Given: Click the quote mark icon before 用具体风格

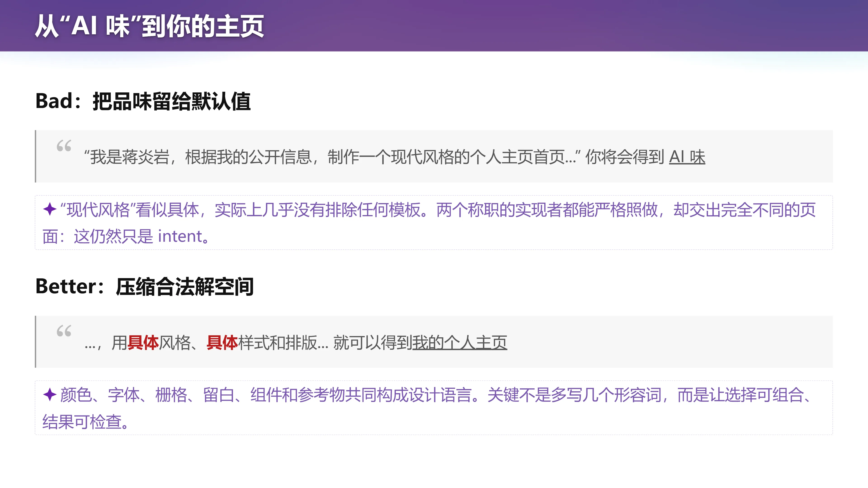Looking at the screenshot, I should click(x=64, y=331).
